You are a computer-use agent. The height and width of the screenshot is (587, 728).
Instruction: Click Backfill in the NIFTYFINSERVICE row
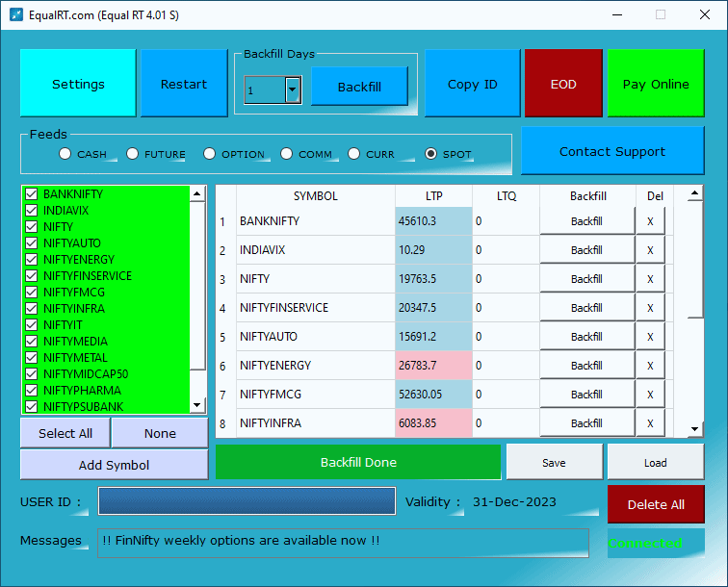tap(586, 307)
